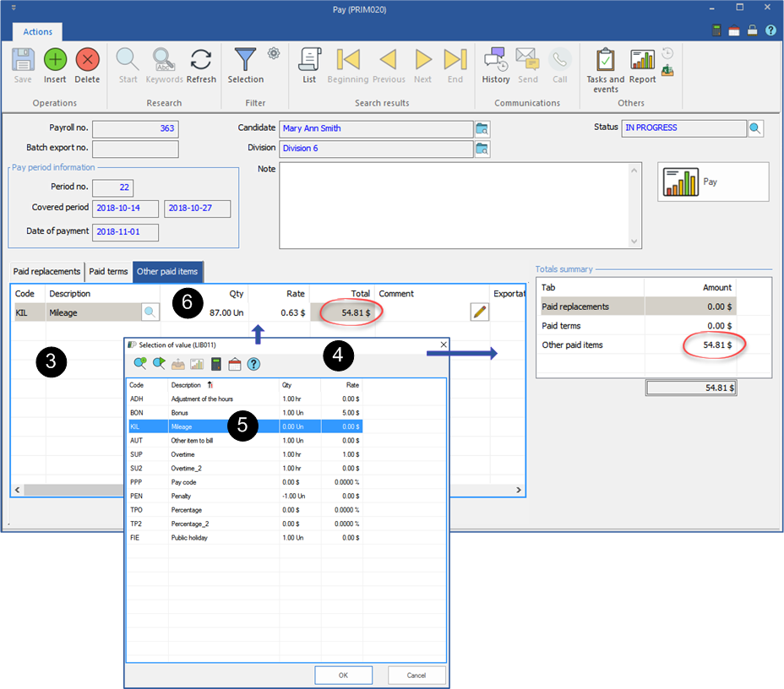Viewport: 784px width, 689px height.
Task: Open the Report icon in Others
Action: (x=643, y=60)
